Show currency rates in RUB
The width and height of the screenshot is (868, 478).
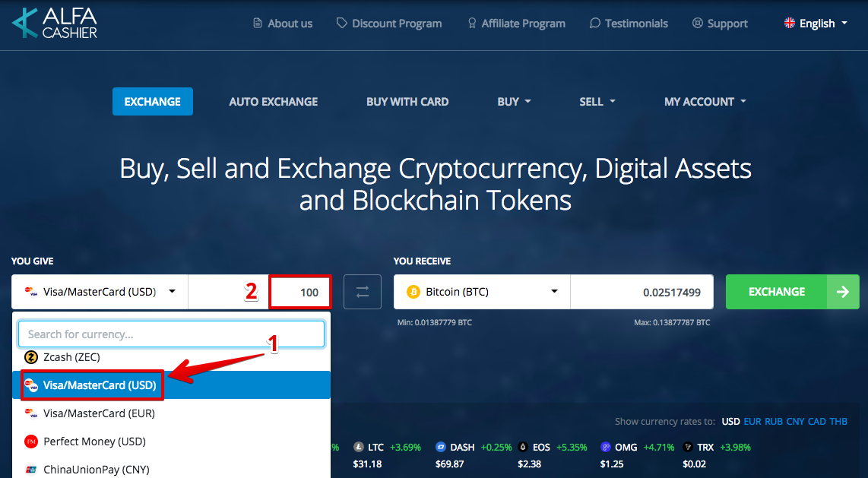click(x=773, y=422)
